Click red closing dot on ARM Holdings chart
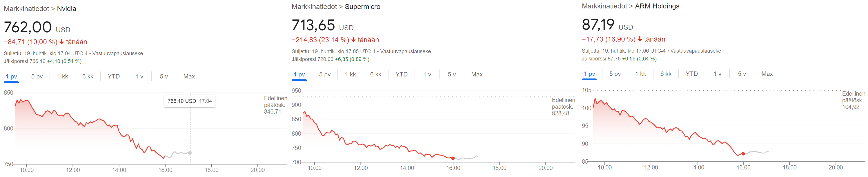868x177 pixels. 743,154
